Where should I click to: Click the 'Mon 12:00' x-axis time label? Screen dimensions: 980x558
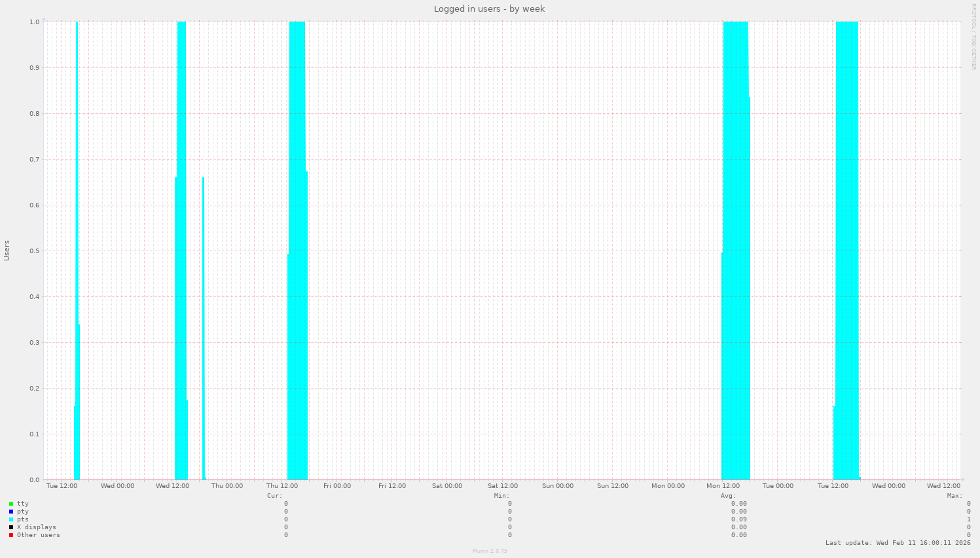tap(723, 486)
